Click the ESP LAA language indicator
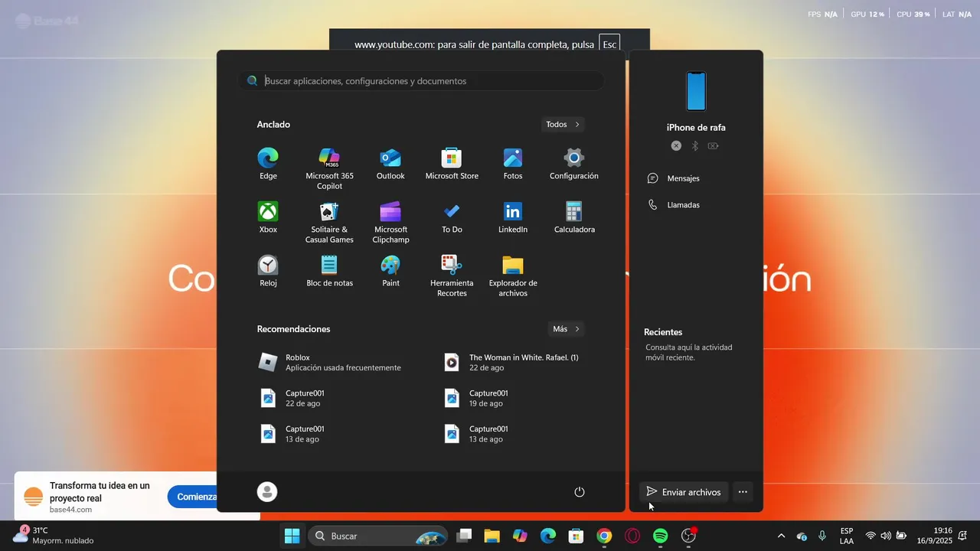Image resolution: width=980 pixels, height=551 pixels. [847, 536]
